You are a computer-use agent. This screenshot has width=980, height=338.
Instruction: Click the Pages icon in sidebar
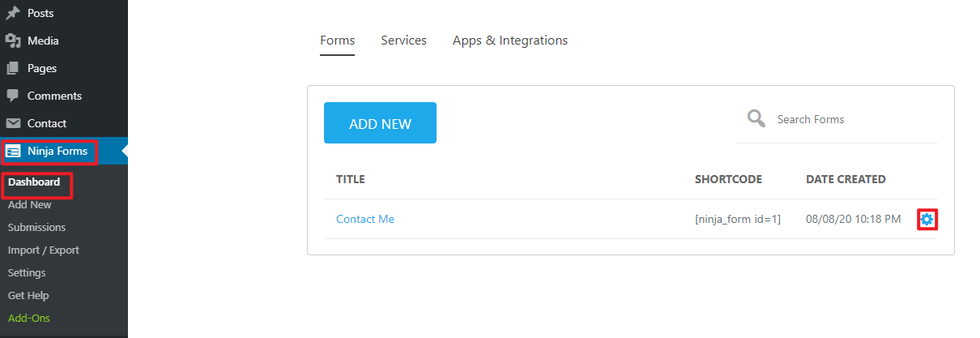coord(13,68)
